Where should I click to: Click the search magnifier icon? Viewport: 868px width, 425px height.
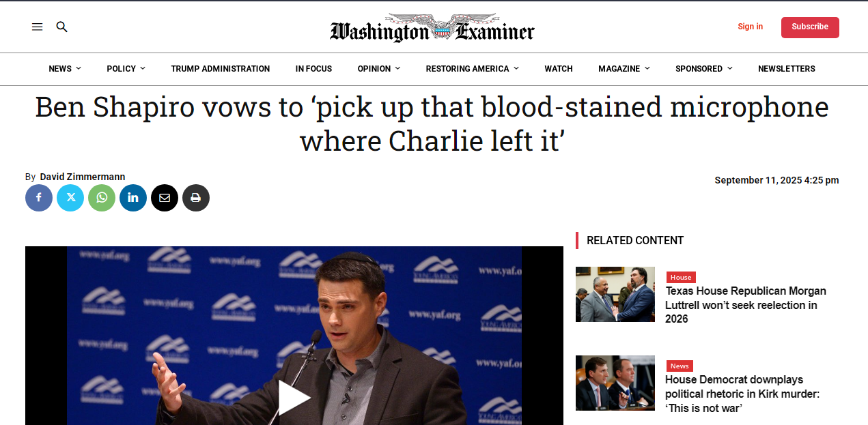coord(62,27)
